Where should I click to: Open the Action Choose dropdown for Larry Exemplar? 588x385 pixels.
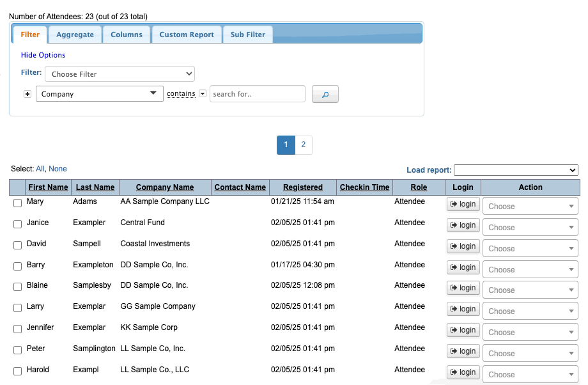point(530,311)
